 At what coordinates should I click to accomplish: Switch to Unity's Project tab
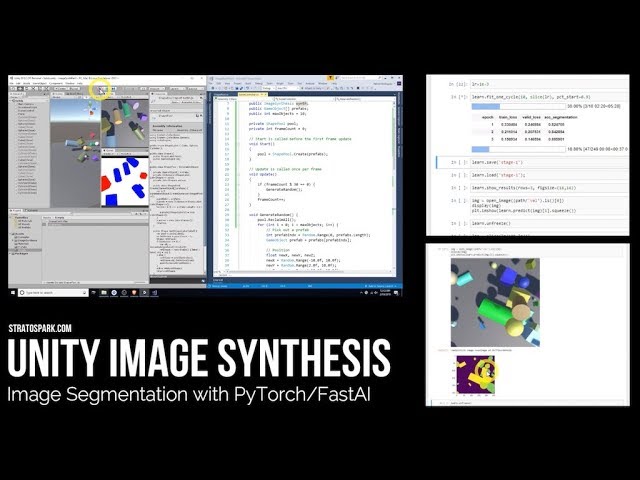click(x=17, y=211)
